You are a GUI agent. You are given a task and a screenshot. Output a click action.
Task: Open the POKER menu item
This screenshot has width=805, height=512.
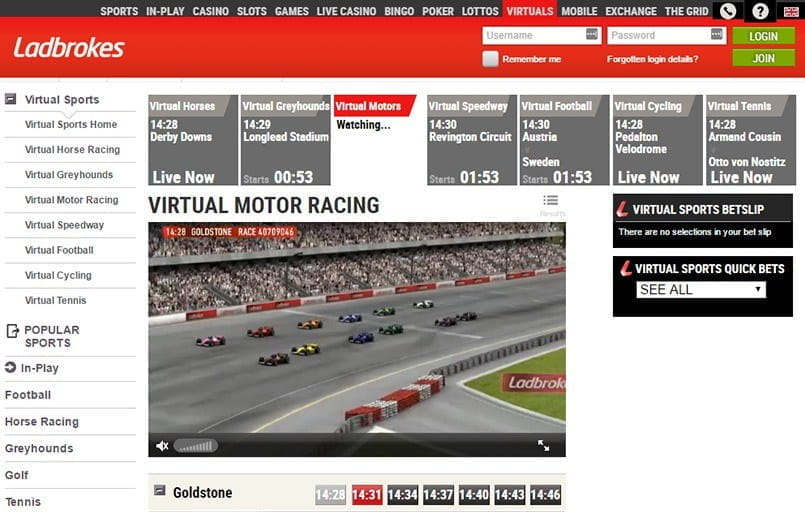438,11
